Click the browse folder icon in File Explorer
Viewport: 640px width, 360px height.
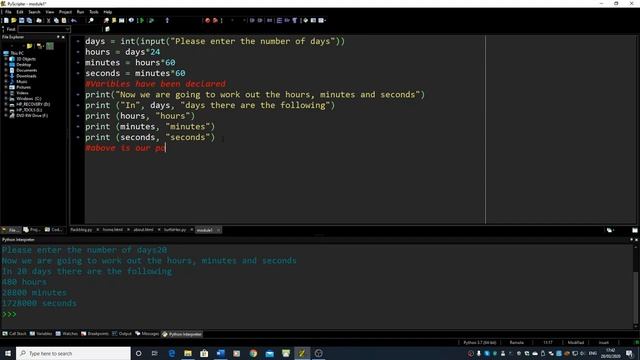(x=29, y=46)
